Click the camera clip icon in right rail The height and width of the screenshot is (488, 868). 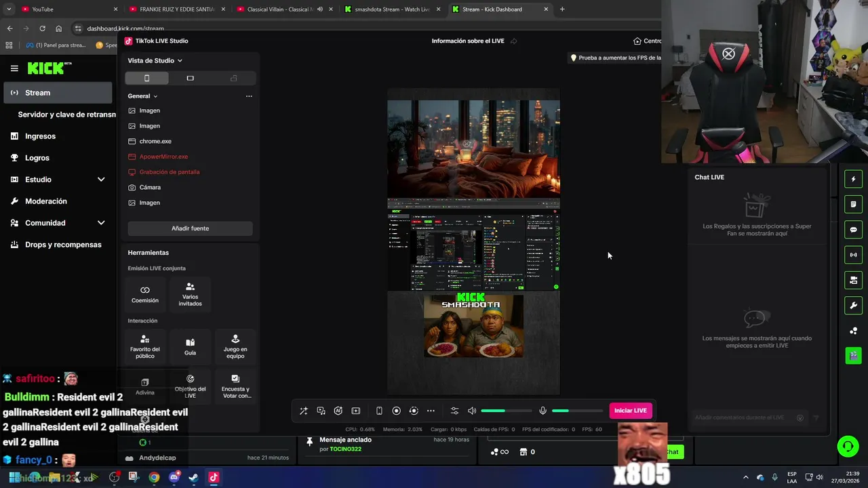click(x=853, y=280)
